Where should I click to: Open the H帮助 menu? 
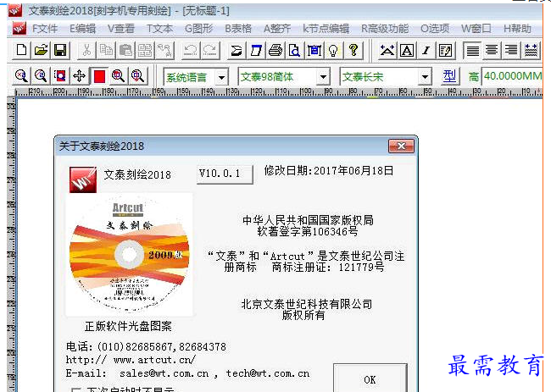[x=517, y=29]
